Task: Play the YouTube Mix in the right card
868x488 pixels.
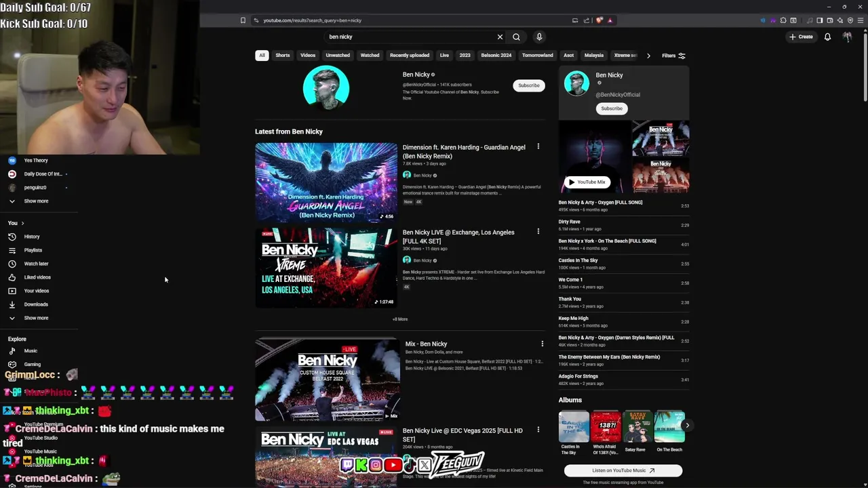Action: [x=587, y=182]
